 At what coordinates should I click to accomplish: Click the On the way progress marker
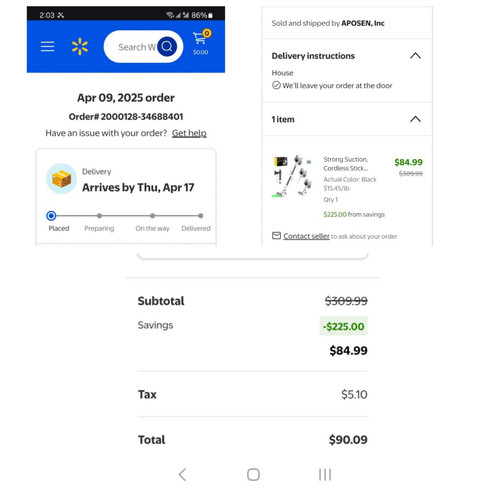(152, 216)
